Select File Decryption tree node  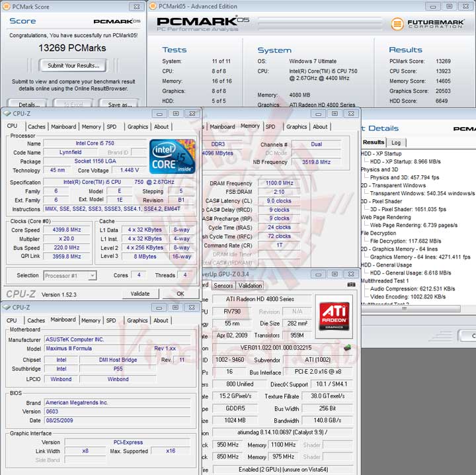(379, 233)
